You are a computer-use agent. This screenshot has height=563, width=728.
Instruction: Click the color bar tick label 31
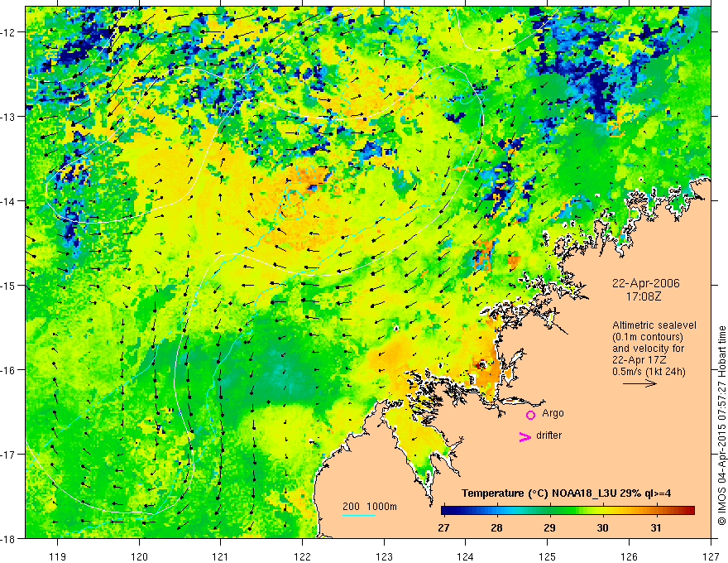point(655,528)
